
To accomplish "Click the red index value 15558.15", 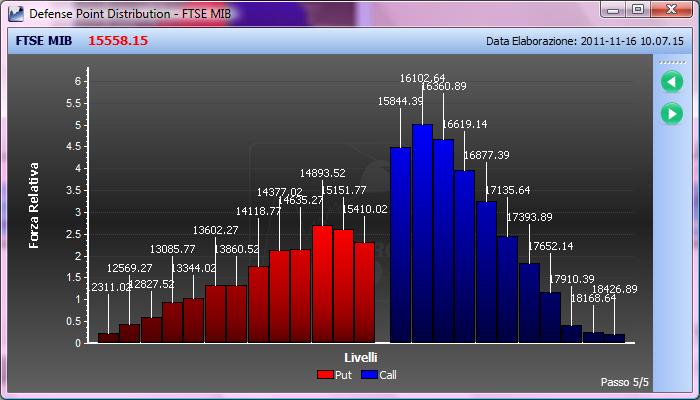I will tap(118, 41).
